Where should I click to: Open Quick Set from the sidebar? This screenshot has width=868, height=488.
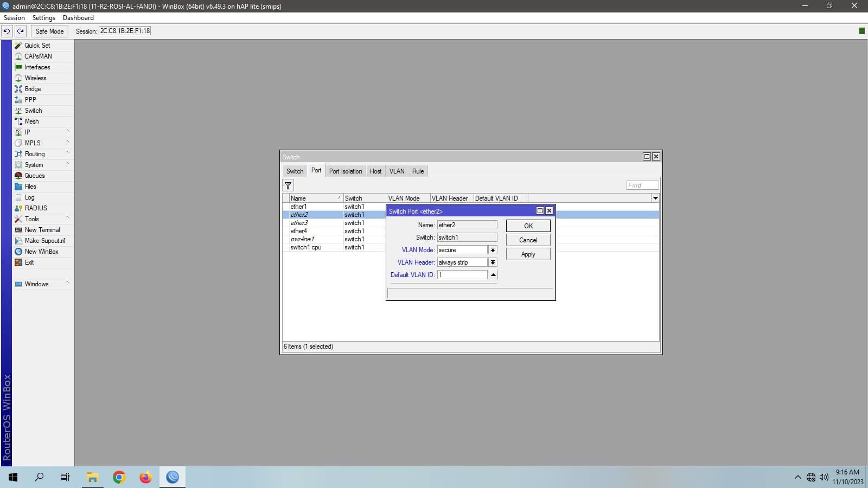click(x=43, y=46)
